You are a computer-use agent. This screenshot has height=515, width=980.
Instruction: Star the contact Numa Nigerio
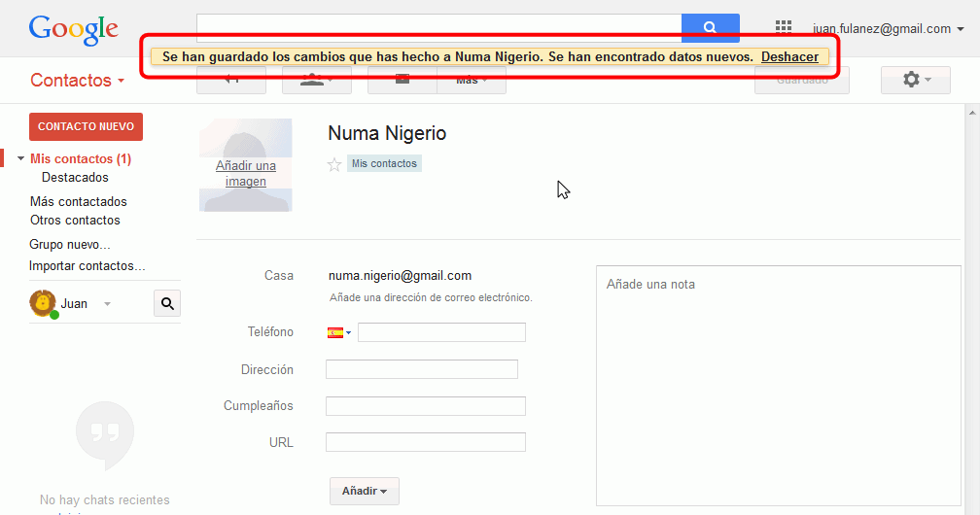point(334,164)
